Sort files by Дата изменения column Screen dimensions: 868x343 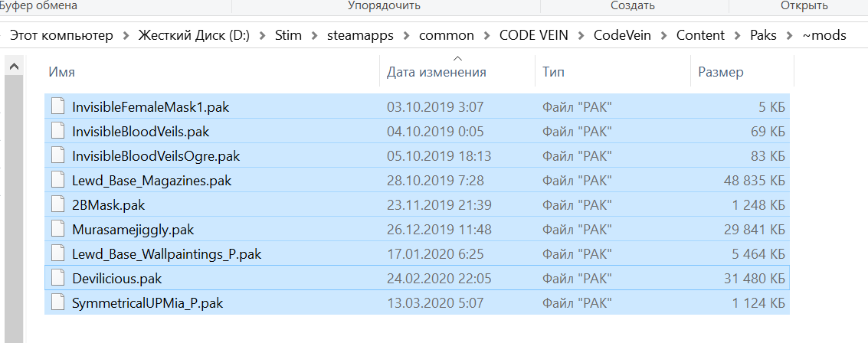(x=437, y=73)
